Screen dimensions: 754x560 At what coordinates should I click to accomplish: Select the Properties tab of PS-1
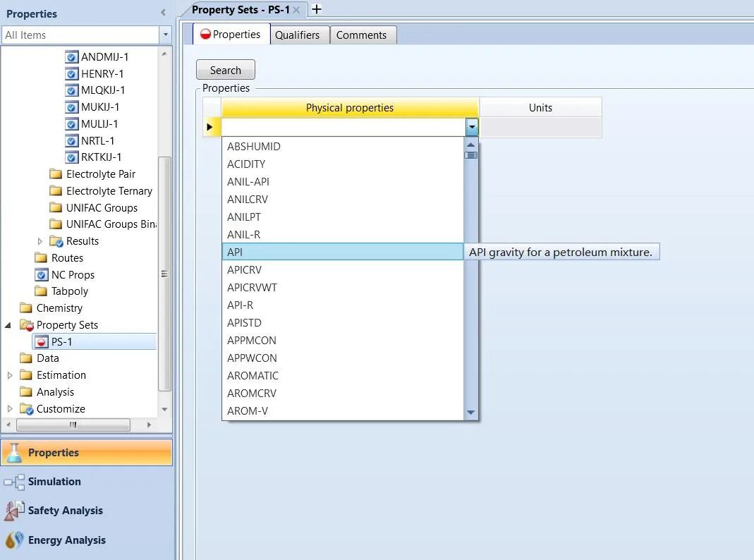231,34
